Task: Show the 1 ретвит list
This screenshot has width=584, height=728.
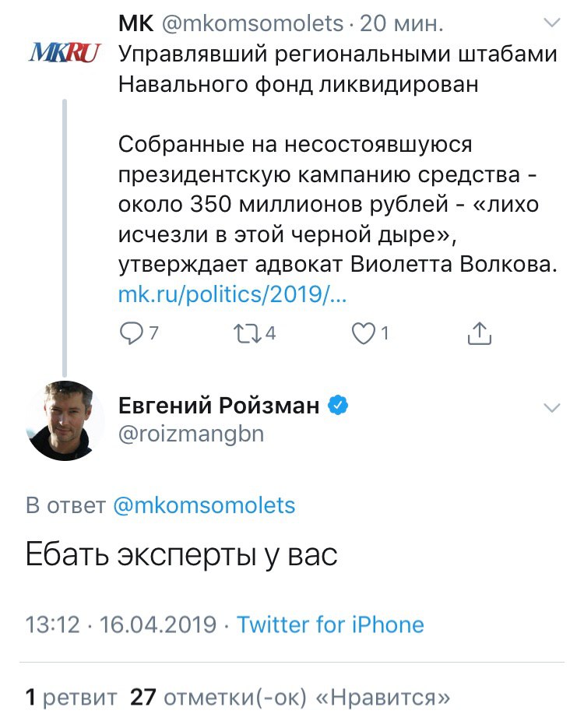Action: click(71, 696)
